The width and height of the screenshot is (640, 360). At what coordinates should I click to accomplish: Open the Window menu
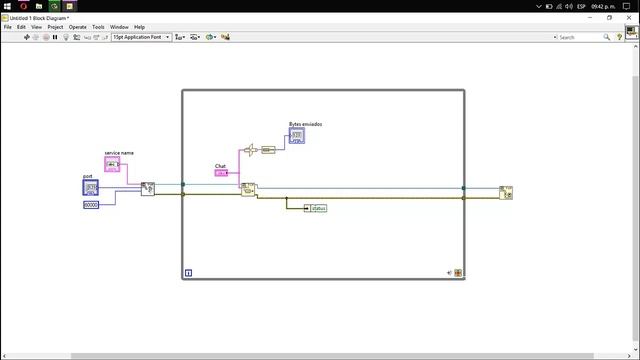click(119, 27)
